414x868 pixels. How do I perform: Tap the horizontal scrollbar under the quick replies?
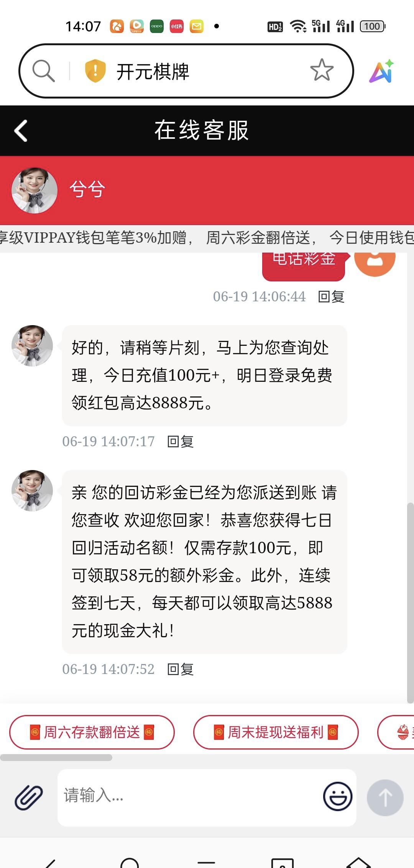[x=56, y=758]
